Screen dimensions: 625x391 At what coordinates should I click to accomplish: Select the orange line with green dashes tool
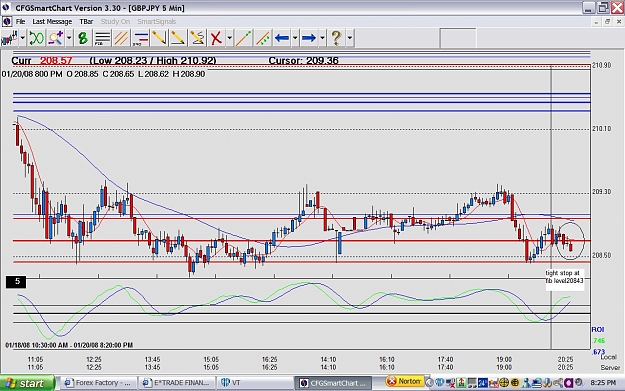click(243, 38)
